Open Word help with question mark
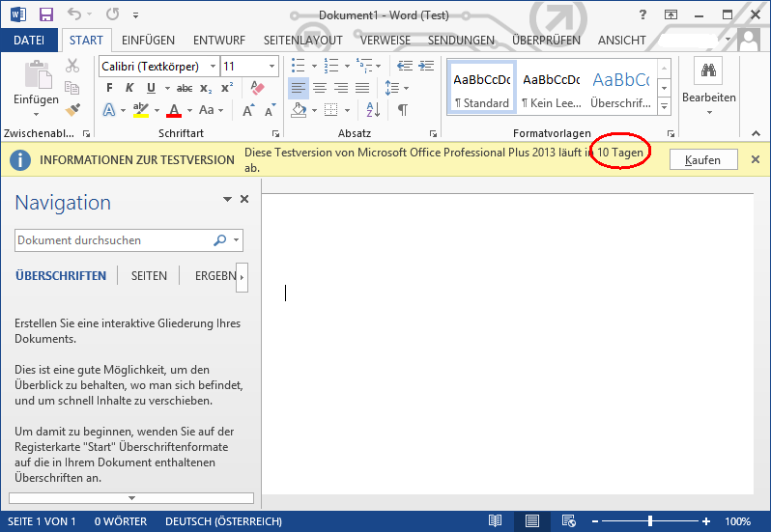 click(642, 14)
